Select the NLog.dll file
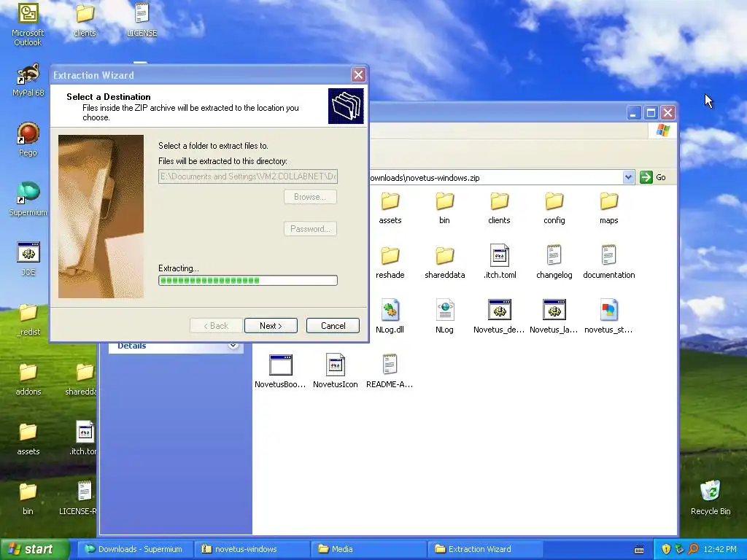The height and width of the screenshot is (560, 747). click(390, 316)
